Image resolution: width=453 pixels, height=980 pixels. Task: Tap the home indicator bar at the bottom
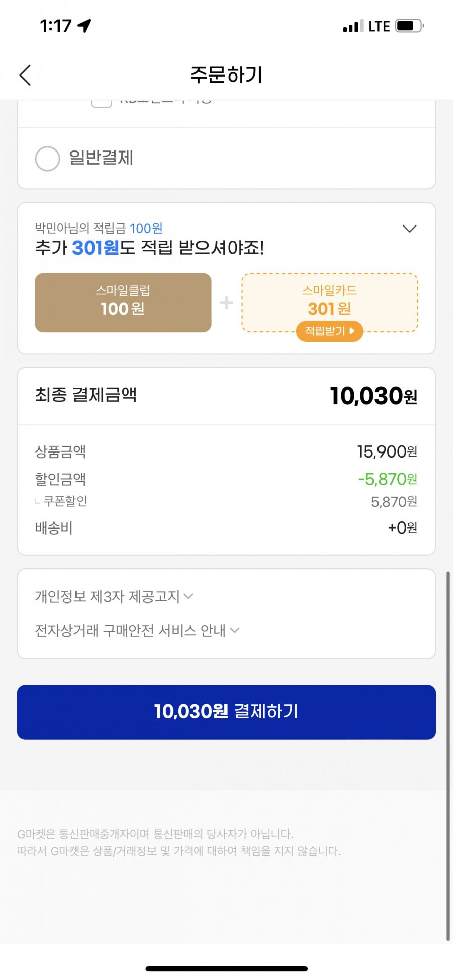(x=226, y=968)
